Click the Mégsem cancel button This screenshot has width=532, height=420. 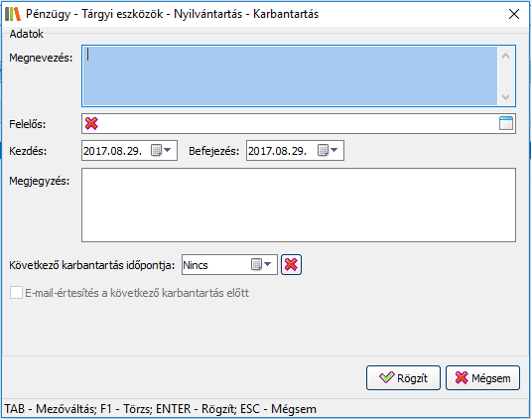[x=482, y=377]
